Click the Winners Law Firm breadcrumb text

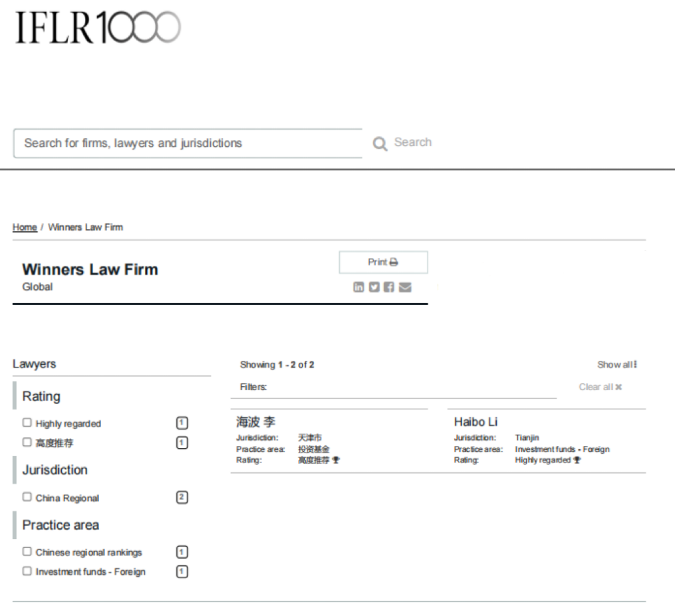click(x=86, y=227)
